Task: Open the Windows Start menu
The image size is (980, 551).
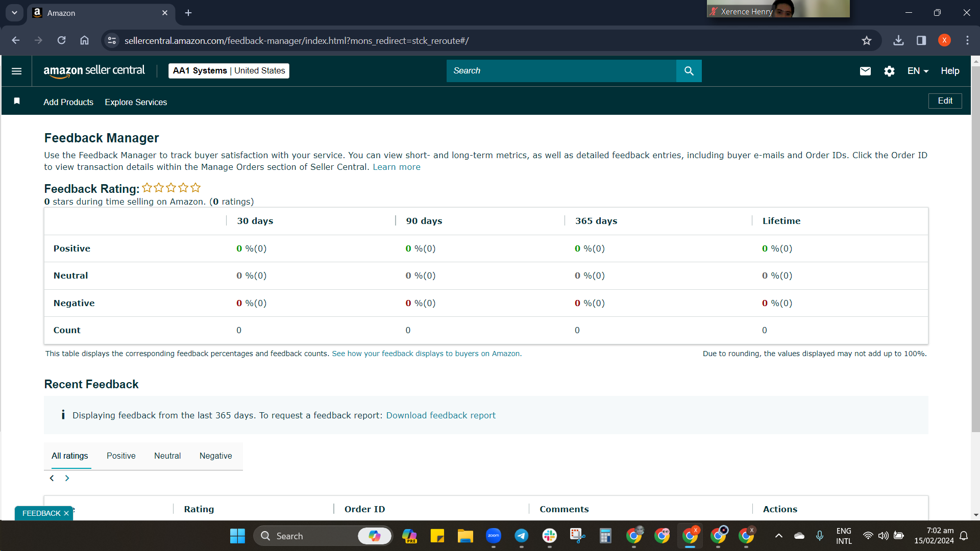Action: point(237,536)
